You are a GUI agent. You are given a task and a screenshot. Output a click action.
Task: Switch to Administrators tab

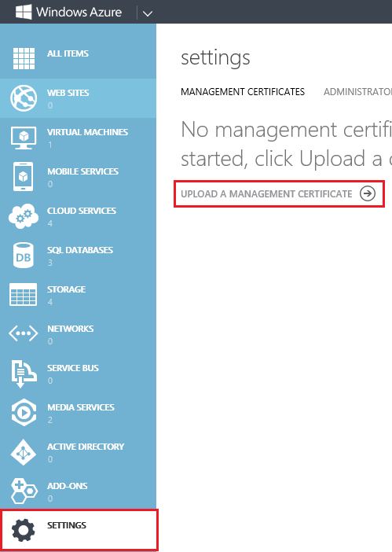(x=357, y=92)
